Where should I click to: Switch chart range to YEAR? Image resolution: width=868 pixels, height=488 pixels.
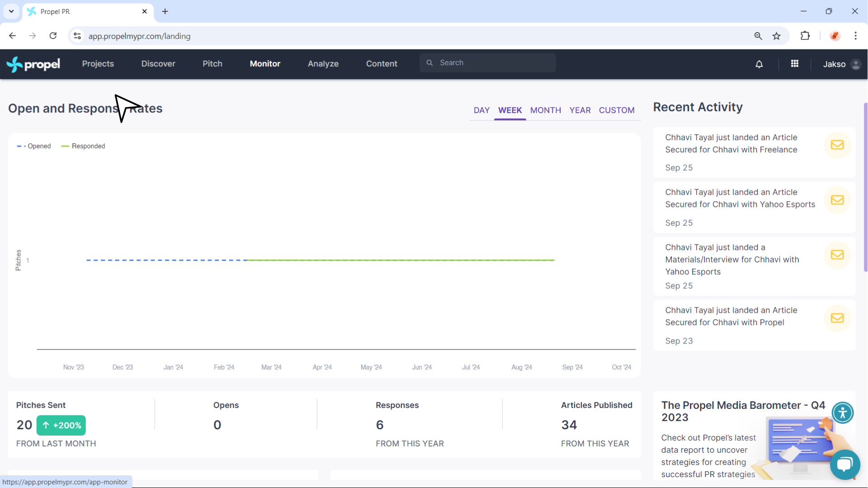pos(580,110)
